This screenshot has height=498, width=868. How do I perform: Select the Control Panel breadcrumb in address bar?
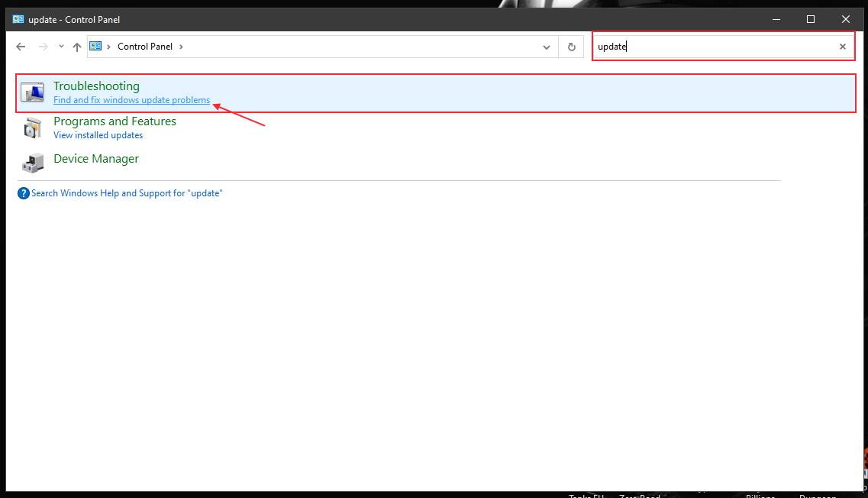point(144,47)
